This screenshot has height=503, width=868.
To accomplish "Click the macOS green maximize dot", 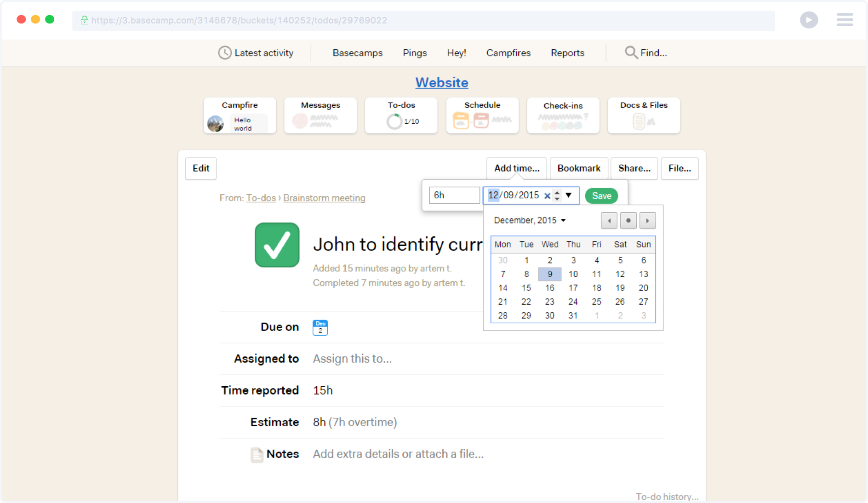I will 50,19.
